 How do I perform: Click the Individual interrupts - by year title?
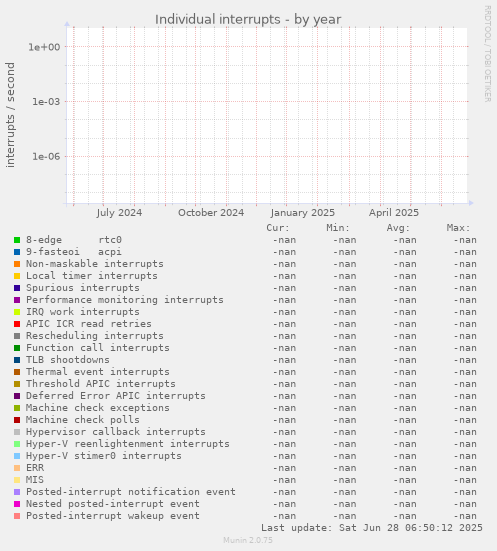tap(248, 19)
